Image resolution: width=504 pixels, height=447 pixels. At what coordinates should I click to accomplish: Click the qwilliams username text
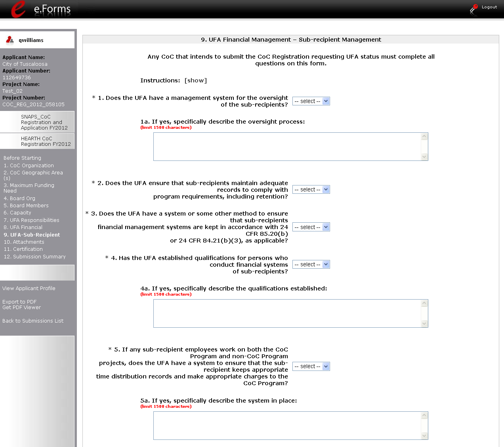pos(31,40)
